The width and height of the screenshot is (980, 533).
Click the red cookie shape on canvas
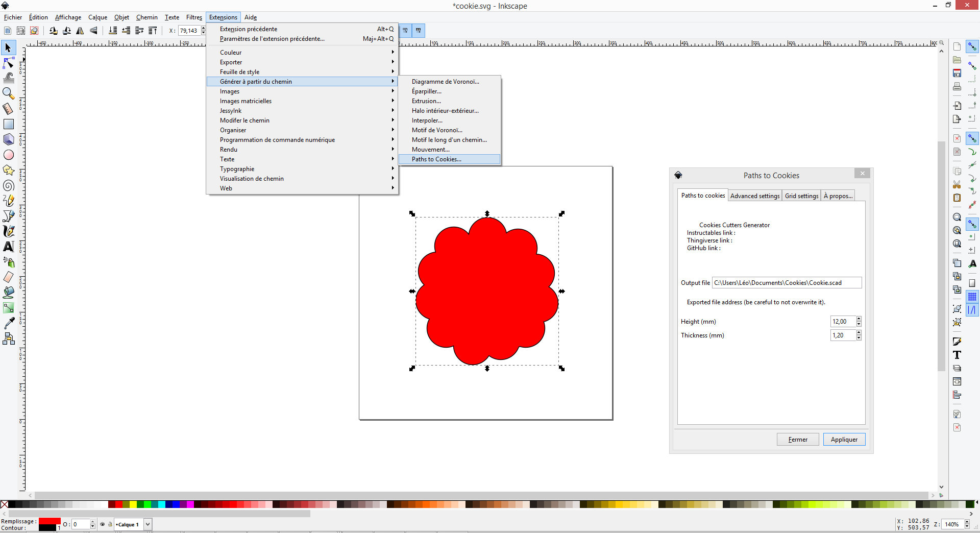pyautogui.click(x=486, y=291)
